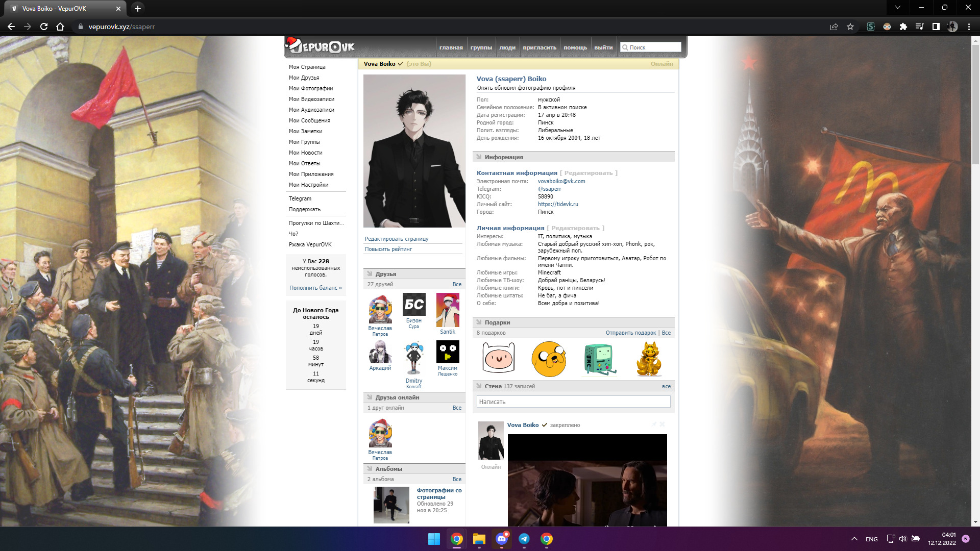
Task: Open a new browser tab
Action: (137, 8)
